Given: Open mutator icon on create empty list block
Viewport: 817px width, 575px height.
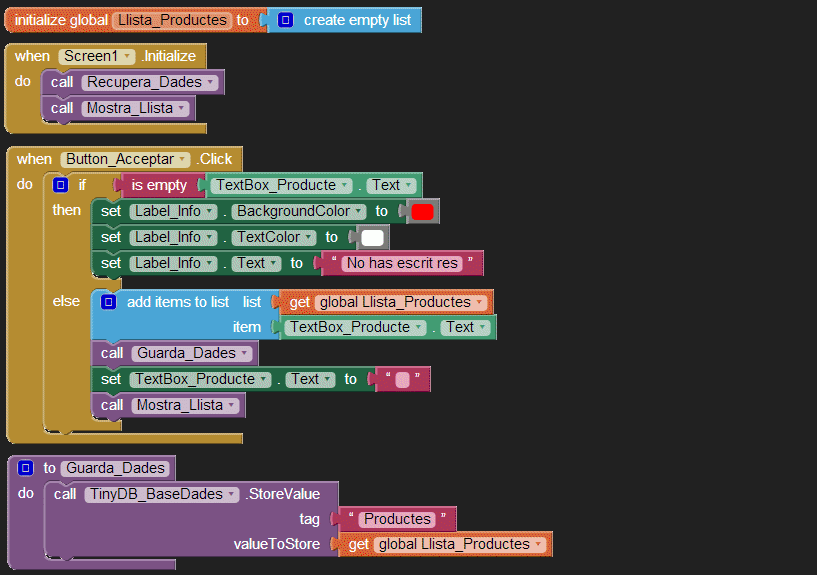Looking at the screenshot, I should click(285, 20).
